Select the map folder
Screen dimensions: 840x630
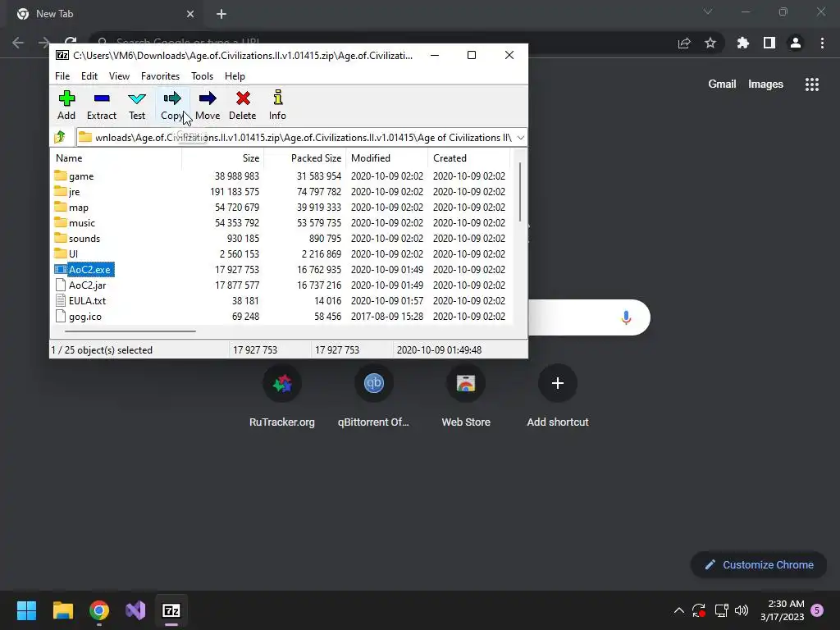click(x=71, y=207)
